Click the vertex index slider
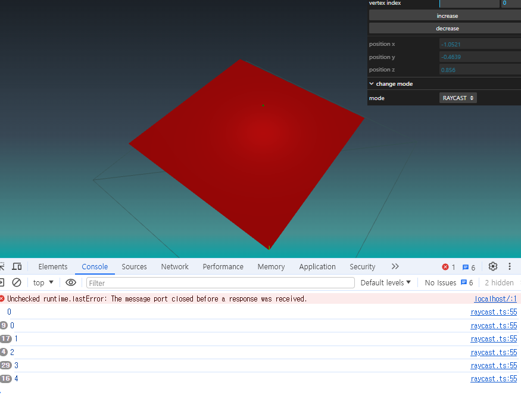 (469, 4)
